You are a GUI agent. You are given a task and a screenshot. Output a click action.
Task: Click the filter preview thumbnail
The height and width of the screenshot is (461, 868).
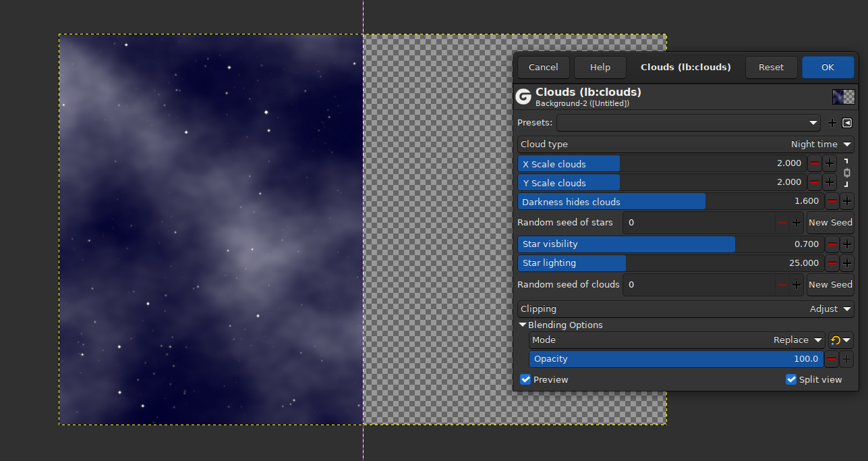[x=843, y=97]
